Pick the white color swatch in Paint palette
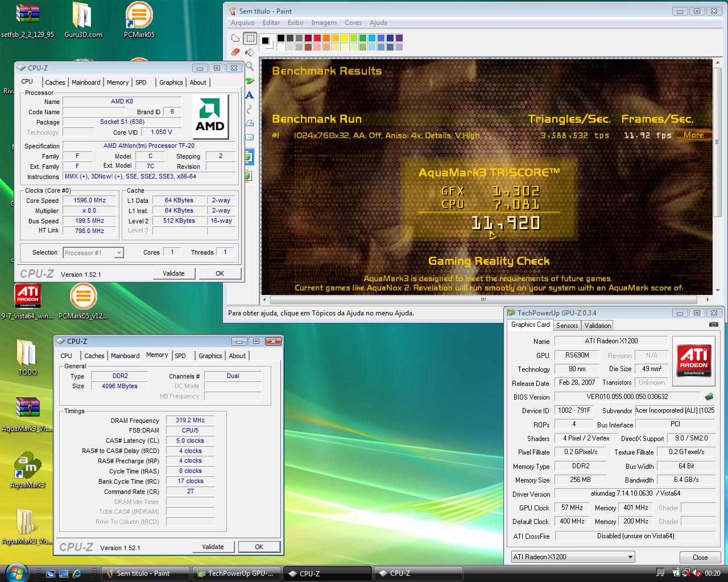The image size is (728, 582). point(281,47)
